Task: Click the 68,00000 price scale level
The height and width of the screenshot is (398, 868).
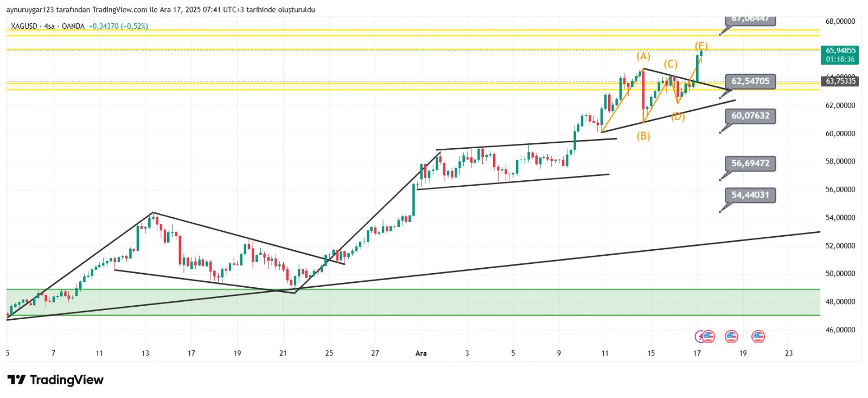Action: pos(840,21)
